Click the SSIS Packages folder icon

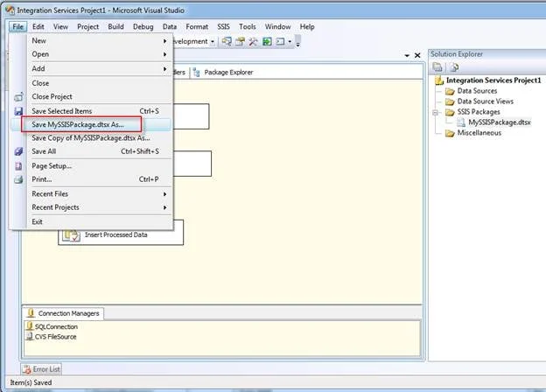point(450,112)
